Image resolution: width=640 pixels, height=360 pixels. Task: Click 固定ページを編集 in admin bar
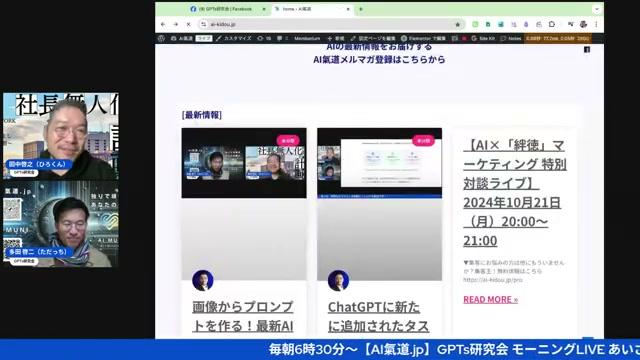tap(373, 38)
